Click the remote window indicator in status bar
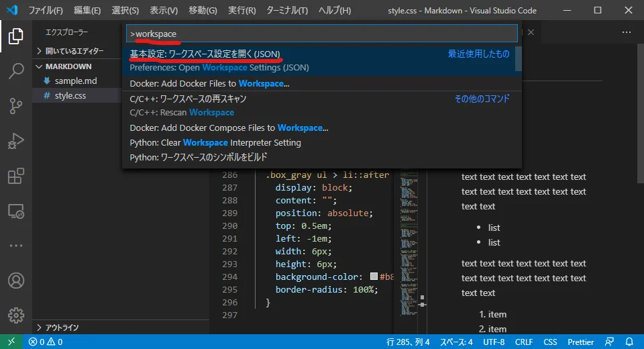Viewport: 644px width, 349px height. pos(11,342)
